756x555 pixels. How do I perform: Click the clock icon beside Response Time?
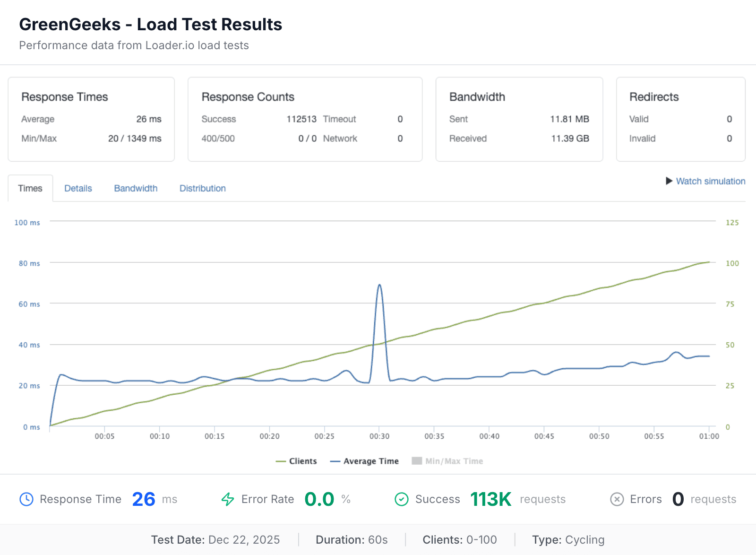[x=26, y=499]
